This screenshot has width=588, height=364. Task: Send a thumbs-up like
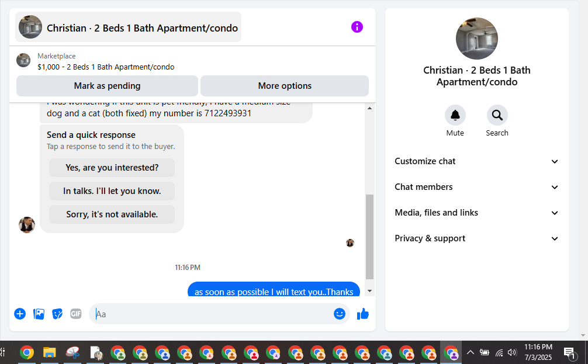point(362,314)
